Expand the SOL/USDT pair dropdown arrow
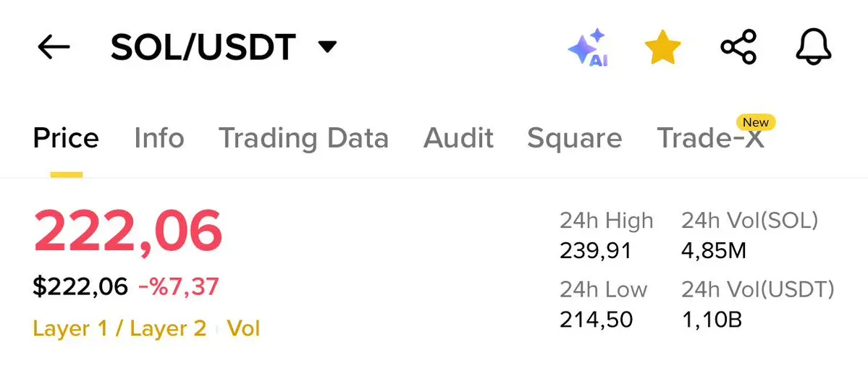868x371 pixels. [327, 47]
